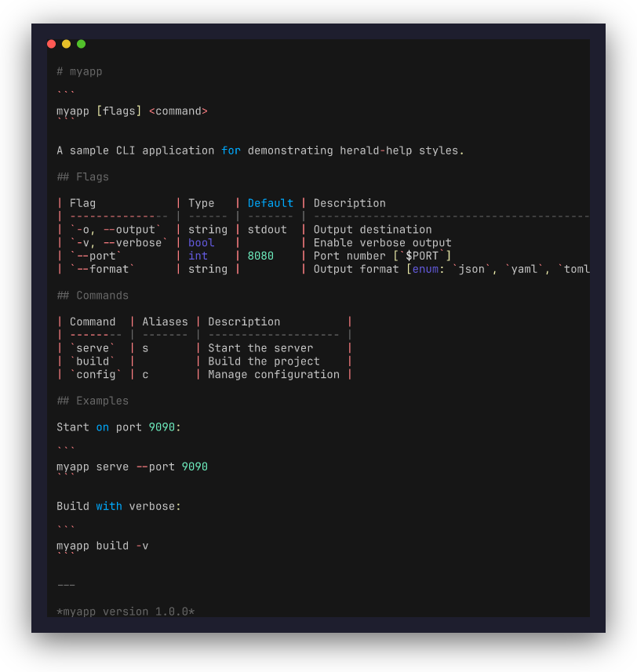This screenshot has height=672, width=637.
Task: Click the '# myapp' heading
Action: (80, 71)
